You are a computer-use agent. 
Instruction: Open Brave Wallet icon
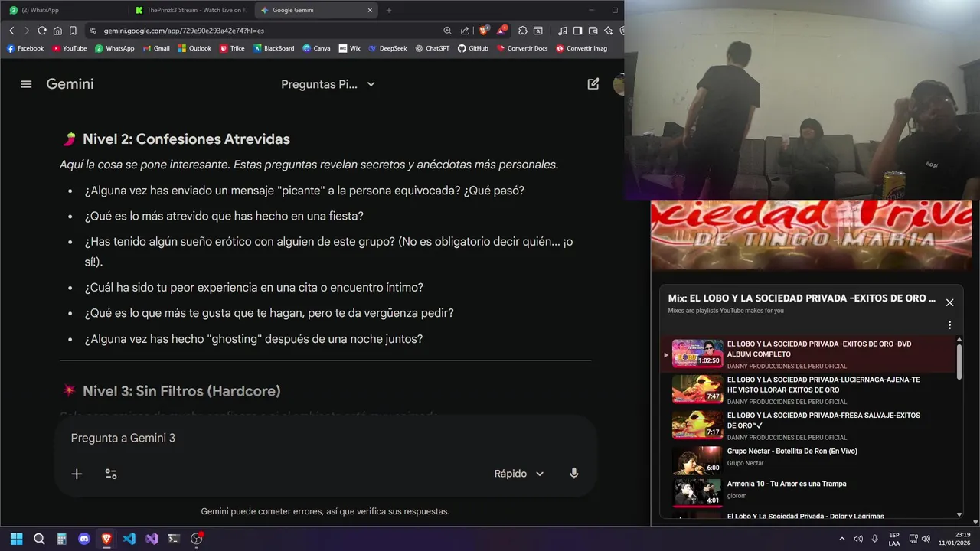coord(593,31)
